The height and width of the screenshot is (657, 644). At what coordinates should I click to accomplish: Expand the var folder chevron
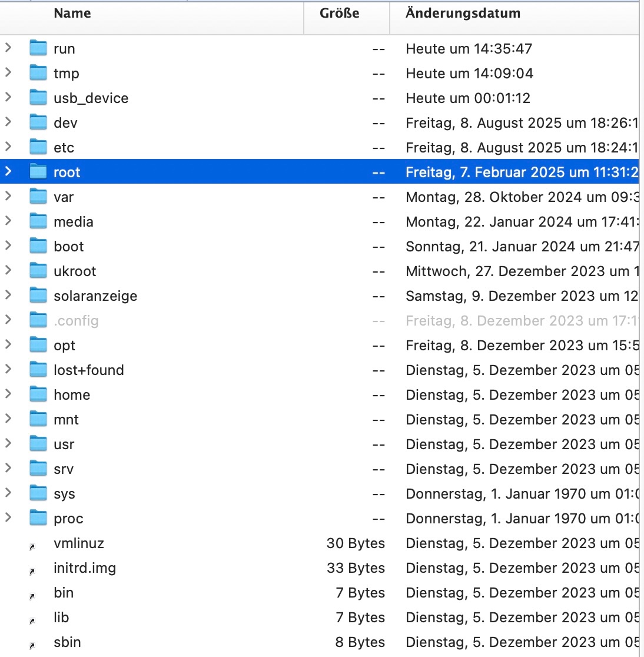point(8,196)
